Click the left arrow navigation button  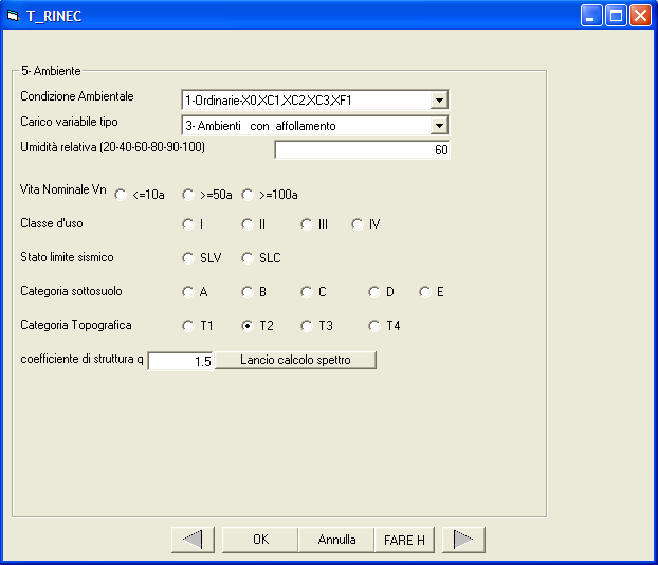(193, 539)
